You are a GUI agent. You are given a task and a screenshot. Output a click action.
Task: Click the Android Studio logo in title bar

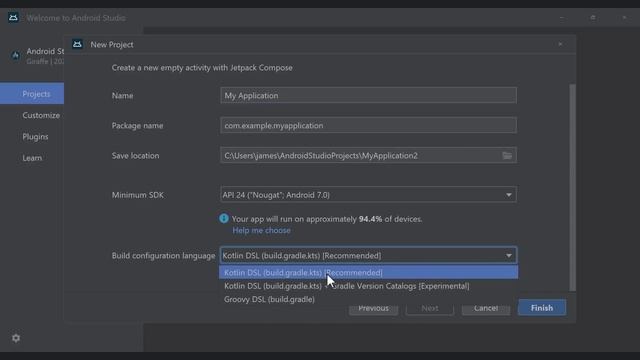click(13, 18)
